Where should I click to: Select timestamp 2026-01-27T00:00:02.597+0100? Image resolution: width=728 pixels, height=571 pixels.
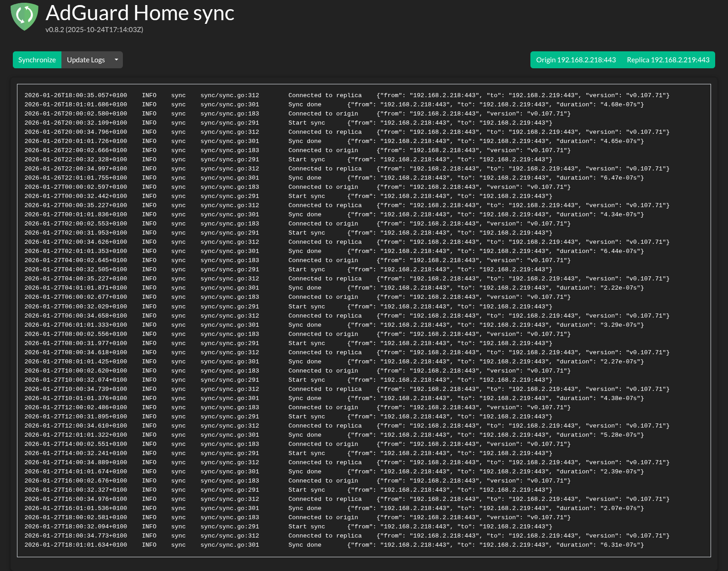[76, 187]
